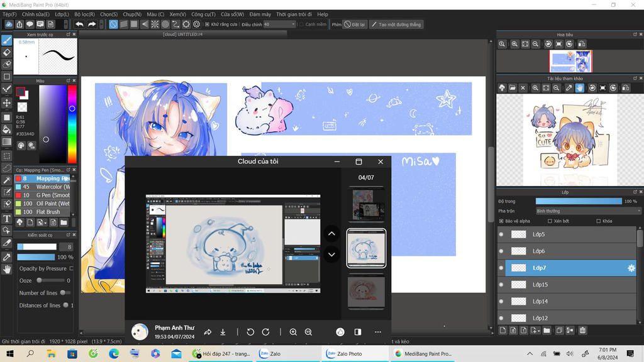
Task: Select the Eyedropper tool
Action: [x=6, y=257]
